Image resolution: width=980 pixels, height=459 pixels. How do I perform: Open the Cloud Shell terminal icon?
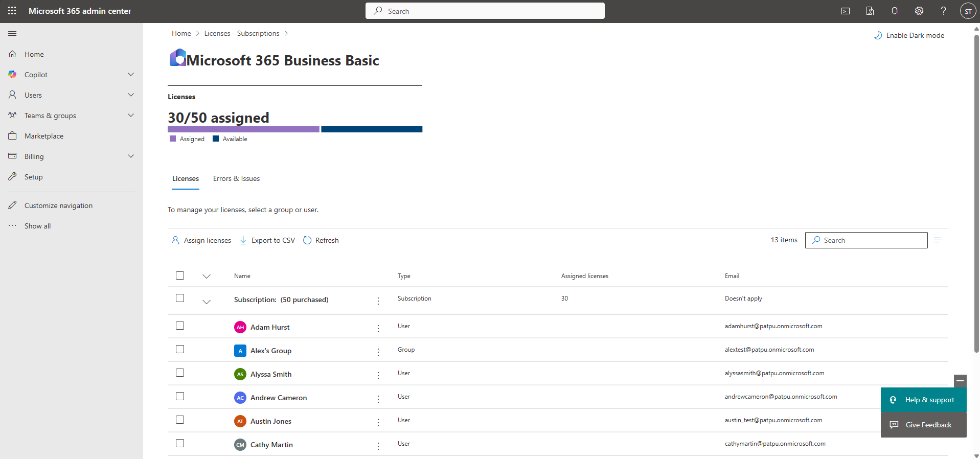click(846, 11)
